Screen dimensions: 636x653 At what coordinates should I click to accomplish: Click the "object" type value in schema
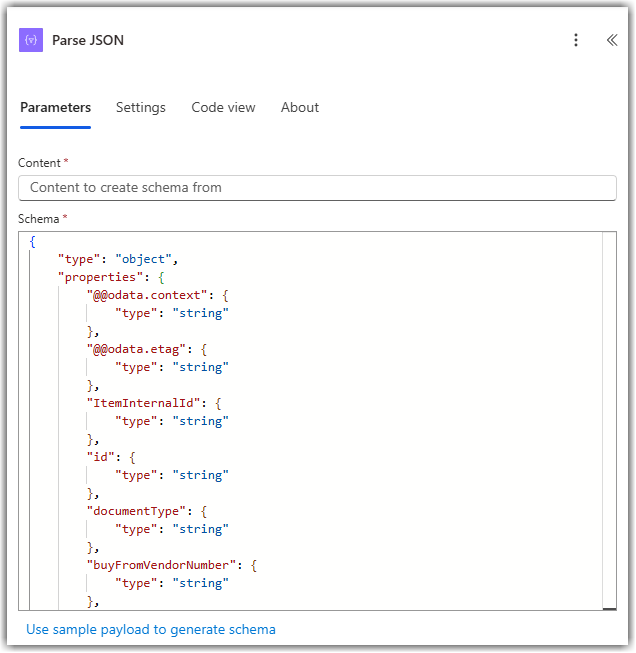145,259
